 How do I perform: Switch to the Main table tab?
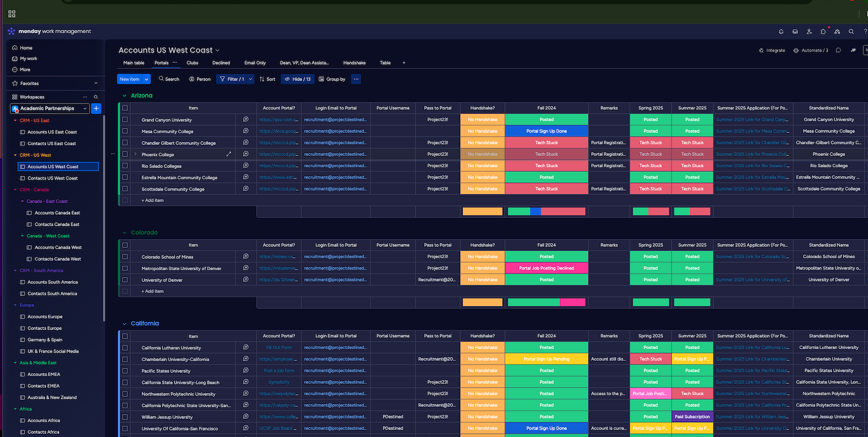pyautogui.click(x=134, y=63)
